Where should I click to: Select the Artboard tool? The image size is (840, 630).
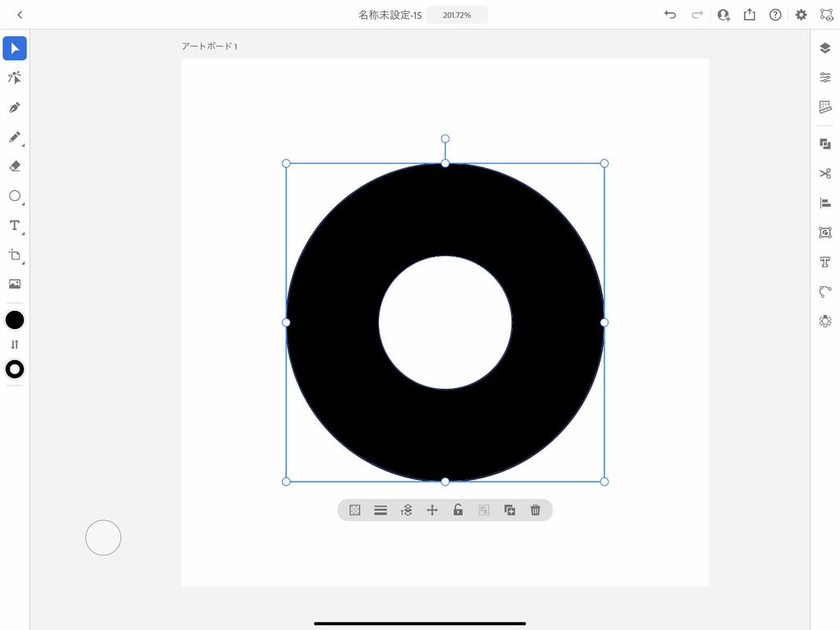point(15,255)
